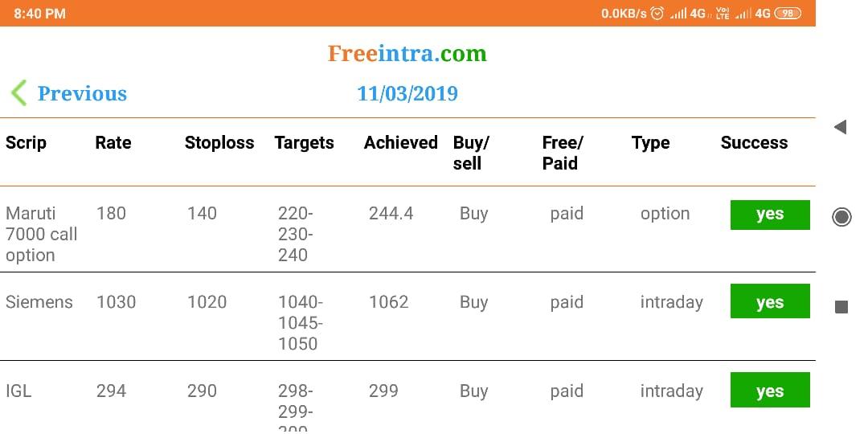868x434 pixels.
Task: Tap the 11/03/2019 date heading
Action: 407,94
